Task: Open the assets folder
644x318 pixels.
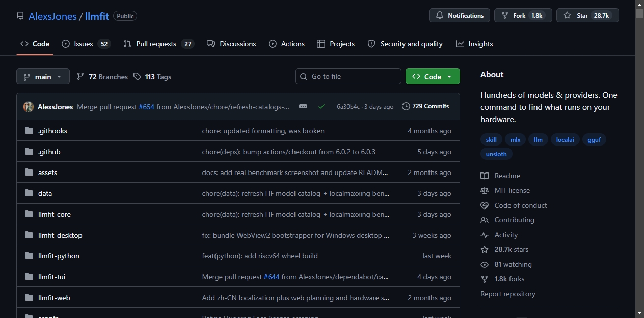Action: tap(47, 172)
